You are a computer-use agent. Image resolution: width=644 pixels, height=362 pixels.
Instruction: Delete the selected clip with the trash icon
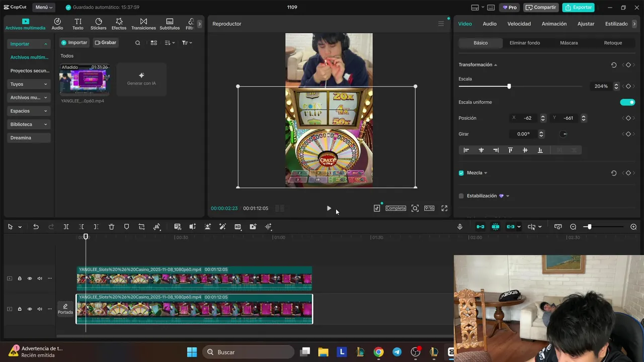[x=112, y=227]
